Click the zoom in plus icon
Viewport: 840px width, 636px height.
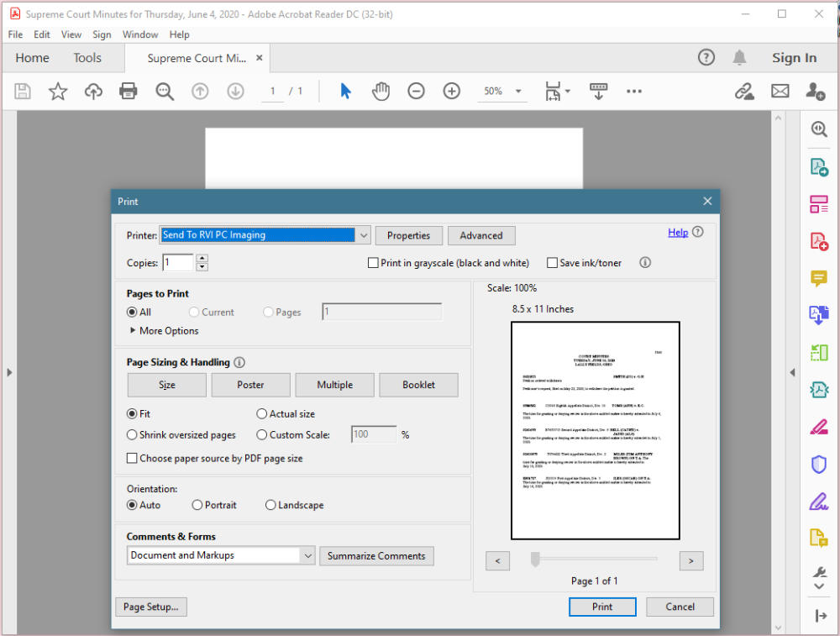(452, 91)
